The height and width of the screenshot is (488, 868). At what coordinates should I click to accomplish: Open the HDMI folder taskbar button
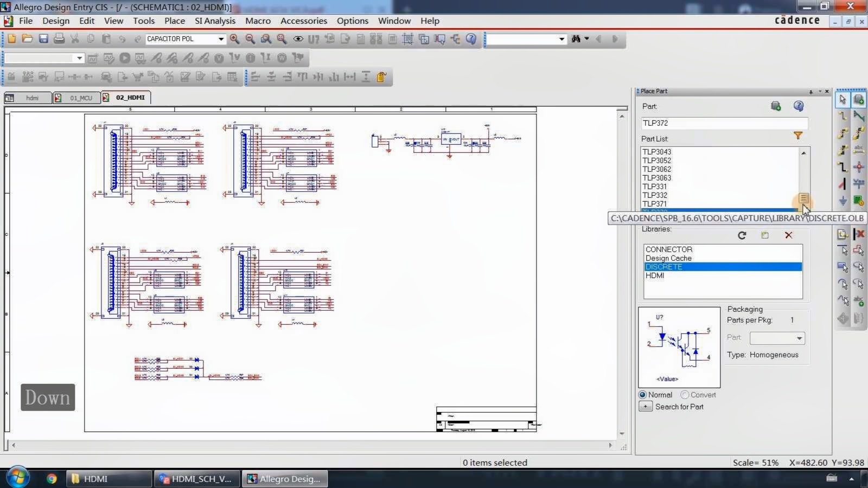click(x=108, y=479)
